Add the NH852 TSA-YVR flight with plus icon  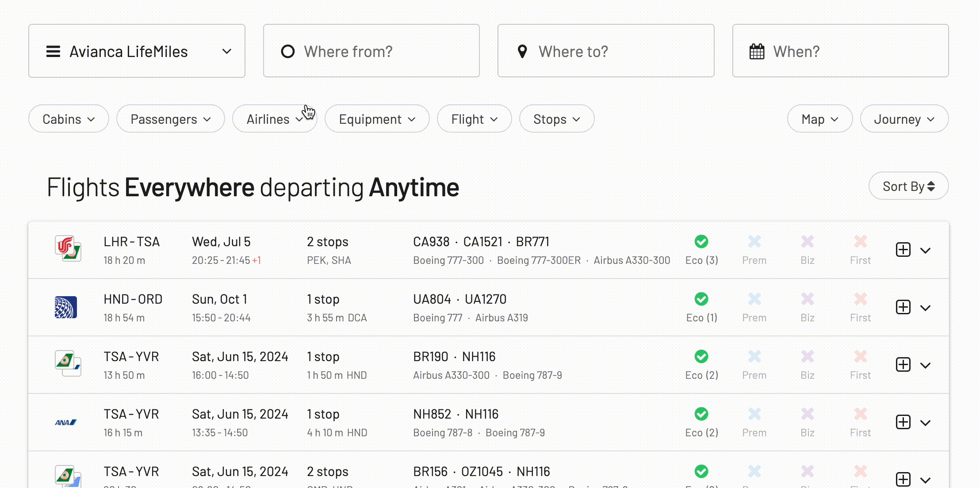click(903, 422)
